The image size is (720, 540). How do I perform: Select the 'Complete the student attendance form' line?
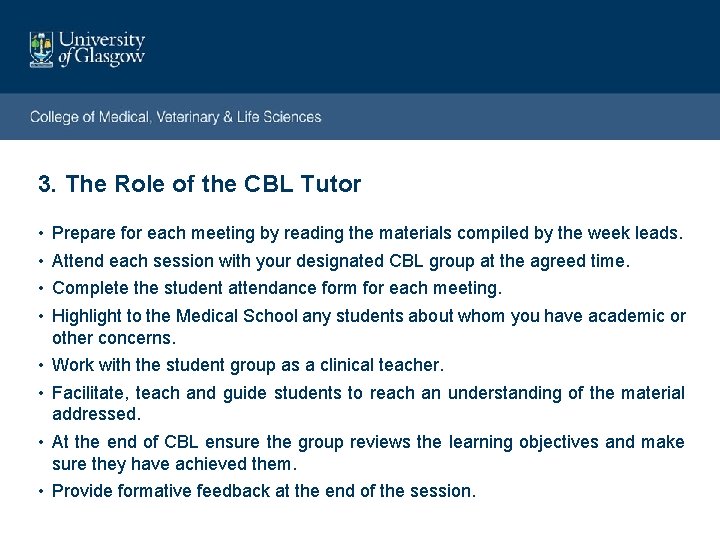[277, 288]
